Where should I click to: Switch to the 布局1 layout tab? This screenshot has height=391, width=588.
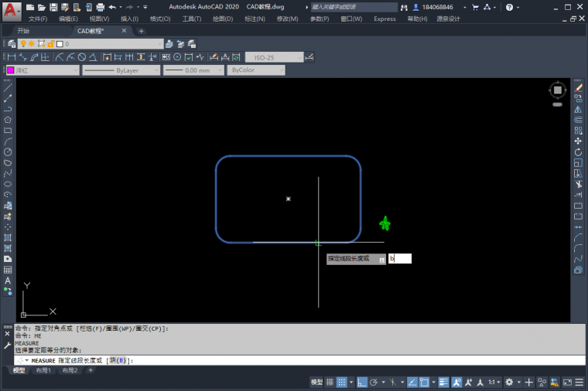coord(43,371)
